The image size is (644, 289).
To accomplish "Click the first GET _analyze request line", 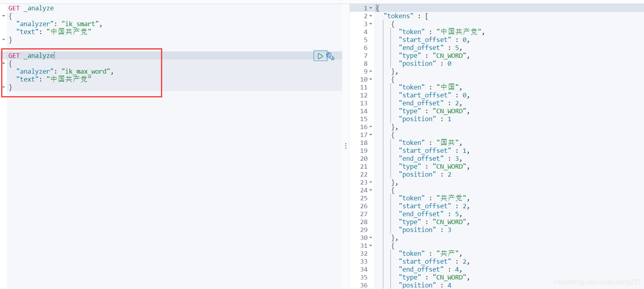I will [31, 8].
